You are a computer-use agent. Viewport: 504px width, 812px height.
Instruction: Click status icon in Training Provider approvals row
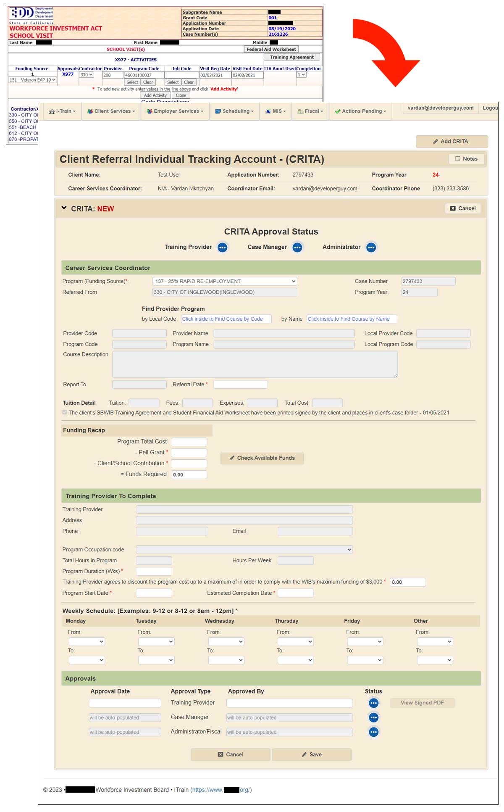(373, 703)
